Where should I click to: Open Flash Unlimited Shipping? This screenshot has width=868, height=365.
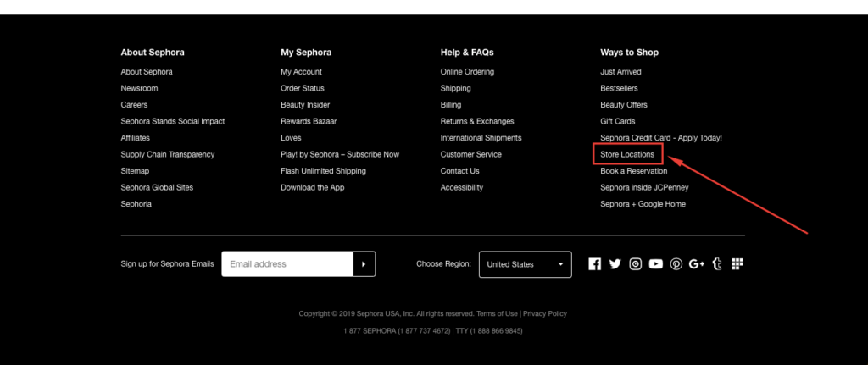coord(323,171)
